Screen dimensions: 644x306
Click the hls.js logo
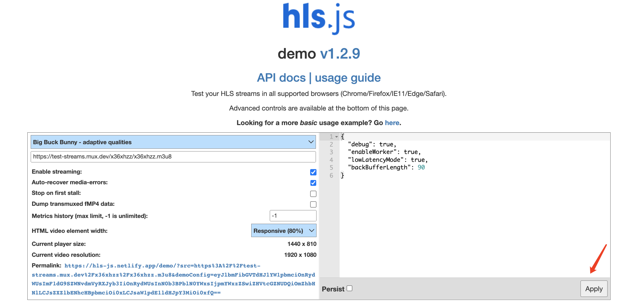[319, 19]
